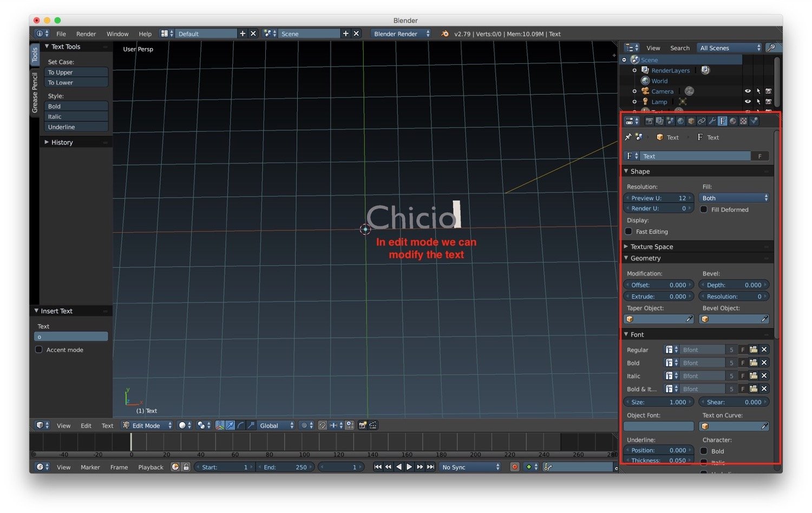Open the Render properties tab icon
This screenshot has width=812, height=513.
(649, 121)
